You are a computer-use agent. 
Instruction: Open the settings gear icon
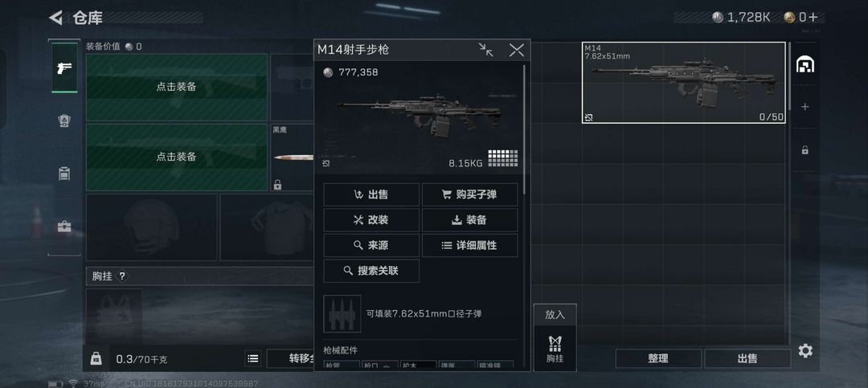pyautogui.click(x=805, y=350)
